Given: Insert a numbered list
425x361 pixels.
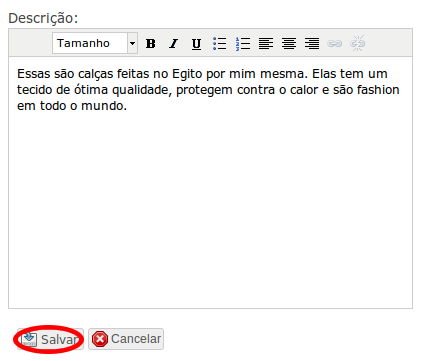Looking at the screenshot, I should tap(243, 43).
